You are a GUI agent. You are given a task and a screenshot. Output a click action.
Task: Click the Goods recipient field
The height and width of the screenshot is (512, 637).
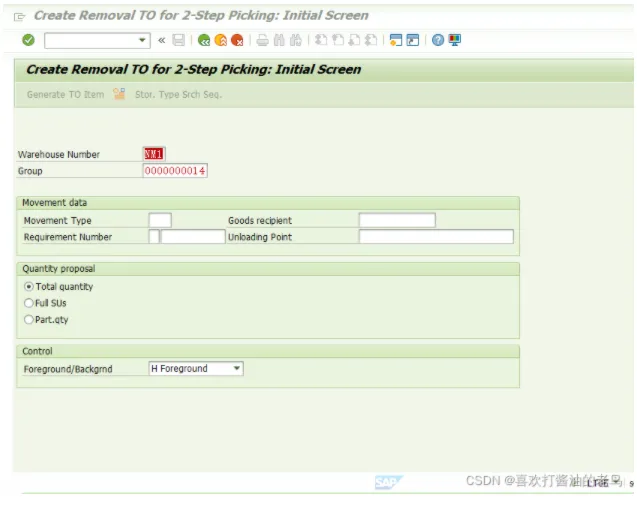tap(397, 220)
